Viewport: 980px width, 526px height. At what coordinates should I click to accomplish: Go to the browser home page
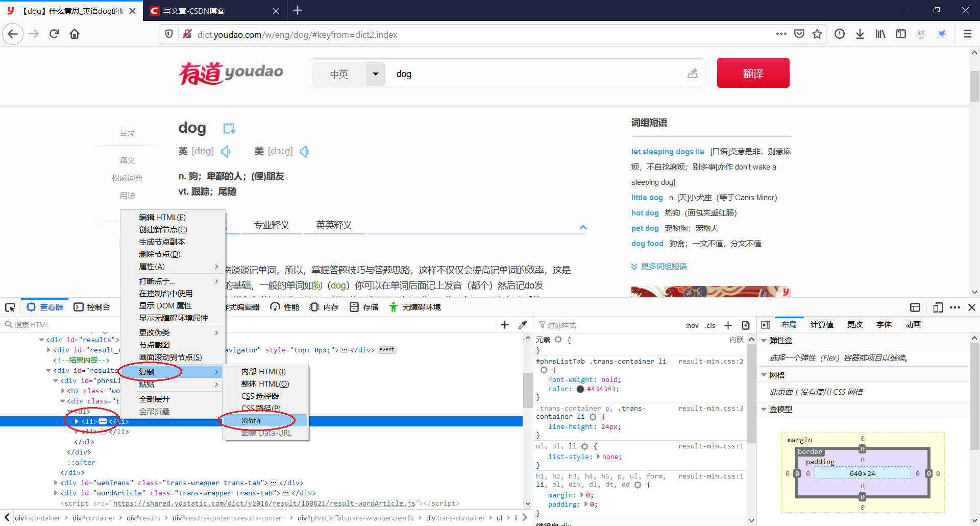75,34
